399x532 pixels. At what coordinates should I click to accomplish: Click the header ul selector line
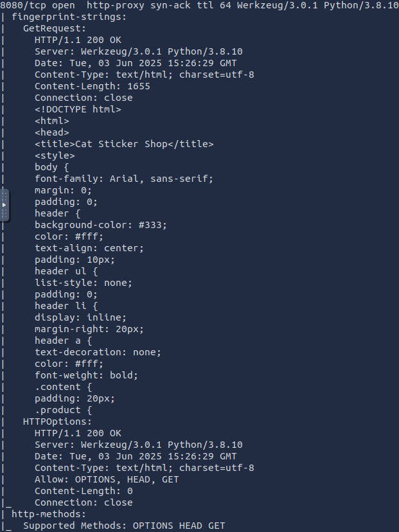point(66,271)
